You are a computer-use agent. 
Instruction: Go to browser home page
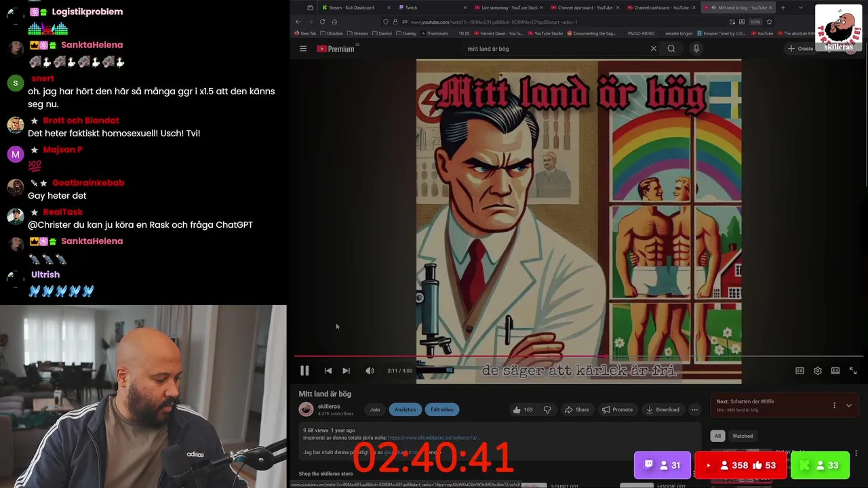(x=334, y=22)
